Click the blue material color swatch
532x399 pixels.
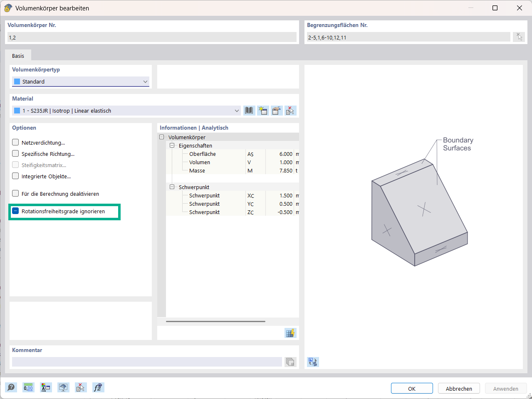pos(17,111)
